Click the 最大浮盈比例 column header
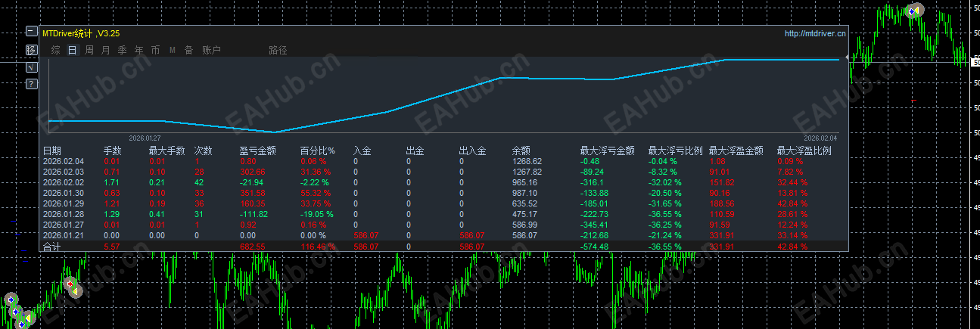The height and width of the screenshot is (329, 980). 804,151
